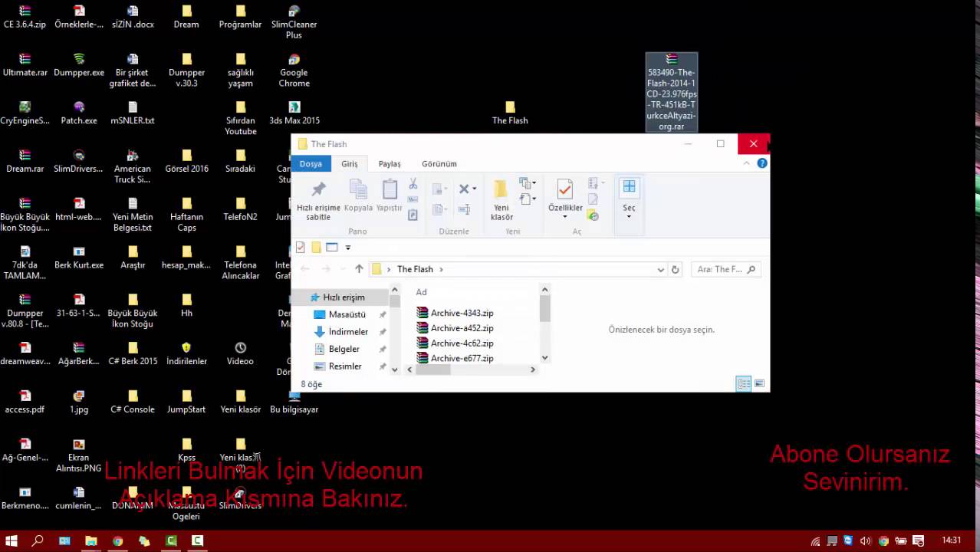980x552 pixels.
Task: Switch to large icons view in status bar
Action: tap(759, 383)
